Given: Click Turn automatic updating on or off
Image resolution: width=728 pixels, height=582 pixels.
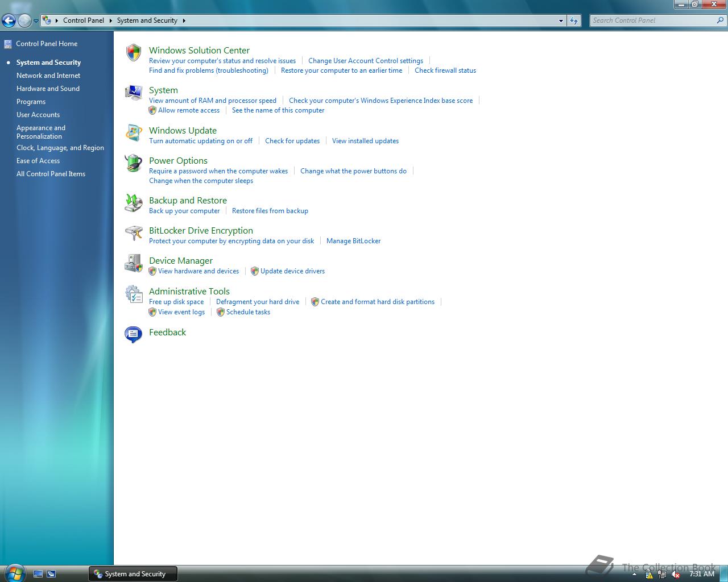Looking at the screenshot, I should pos(201,141).
